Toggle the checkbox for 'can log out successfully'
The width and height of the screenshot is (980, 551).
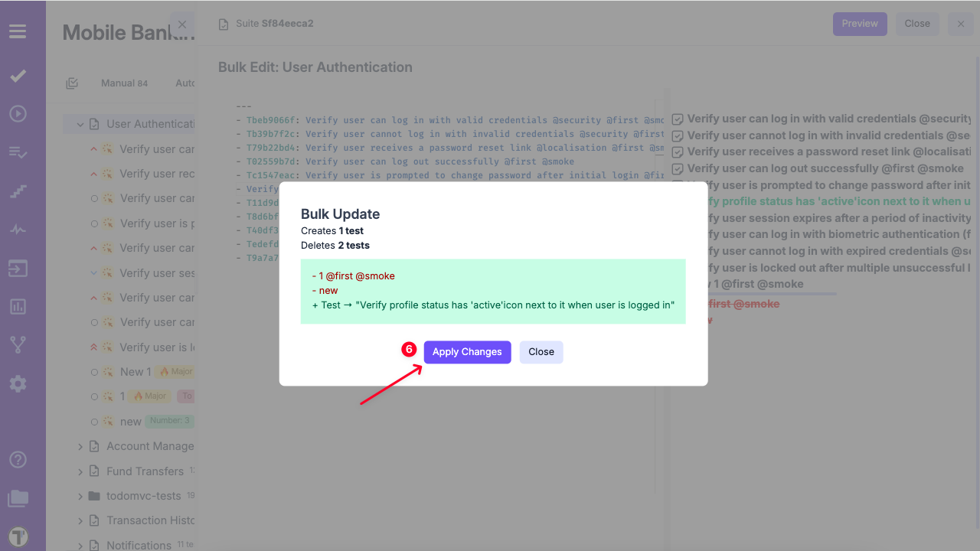(x=678, y=169)
